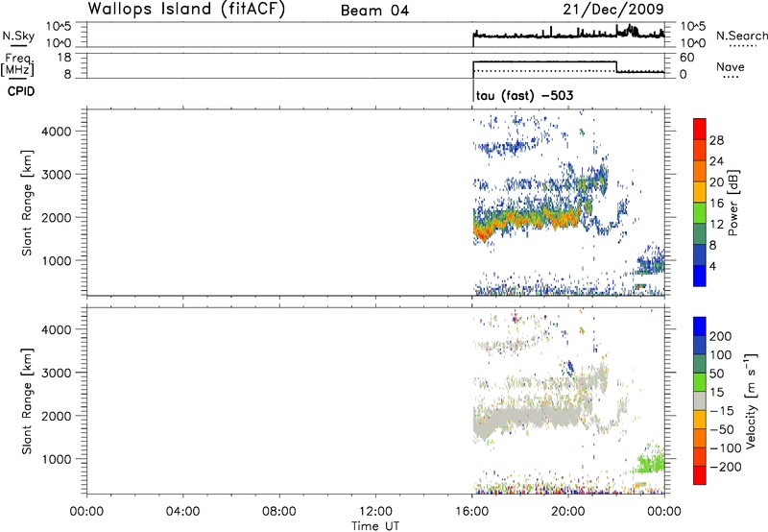Viewport: 768px width, 532px height.
Task: Click the '200' tick on the Velocity scale
Action: click(721, 336)
